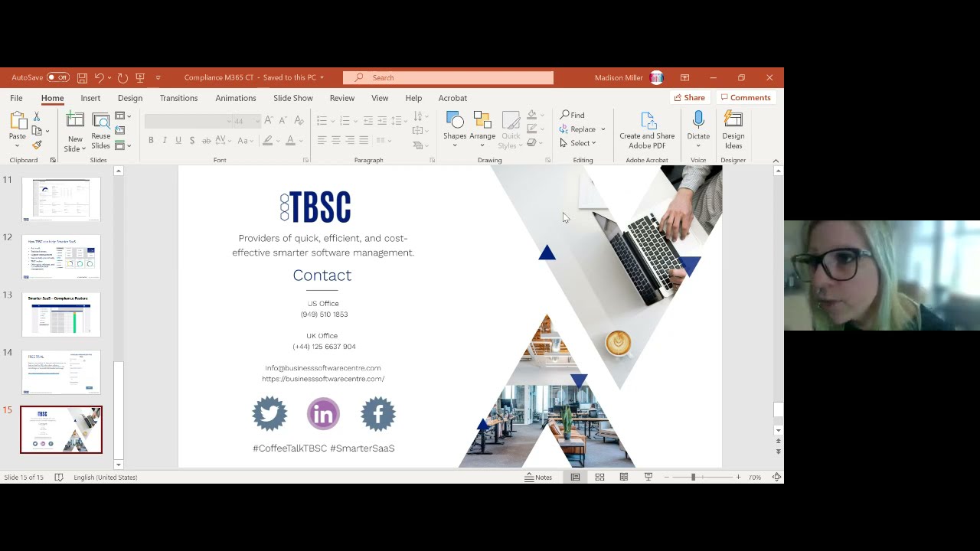Reset slide layout icon
980x551 pixels.
[120, 131]
